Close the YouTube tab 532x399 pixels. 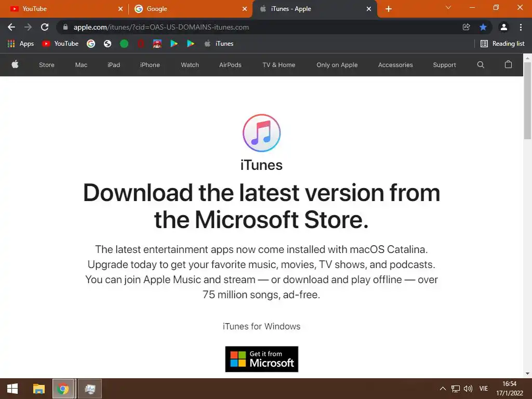coord(121,9)
